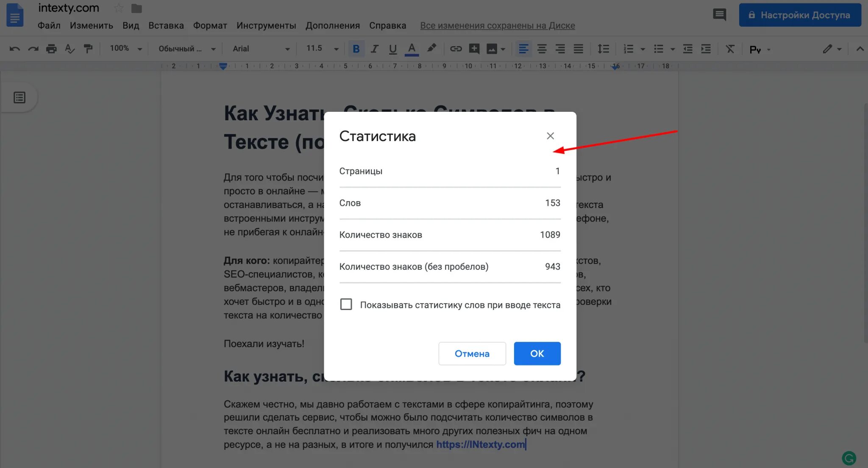This screenshot has height=468, width=868.
Task: Toggle italic formatting button
Action: click(374, 49)
